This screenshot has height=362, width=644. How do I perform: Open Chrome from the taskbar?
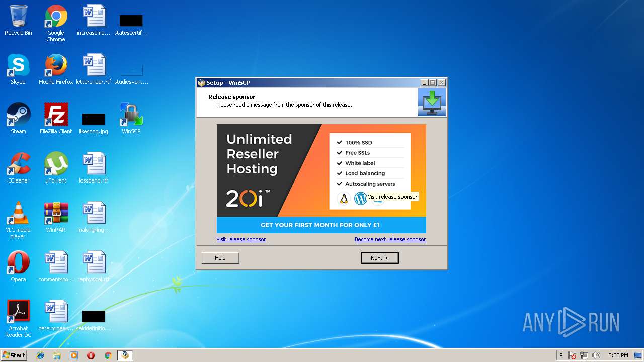[x=108, y=355]
